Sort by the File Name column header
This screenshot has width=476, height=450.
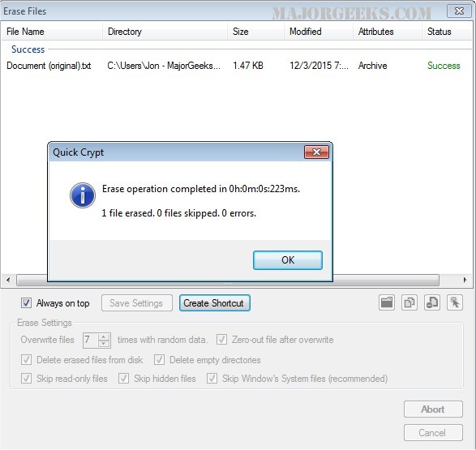pyautogui.click(x=52, y=32)
